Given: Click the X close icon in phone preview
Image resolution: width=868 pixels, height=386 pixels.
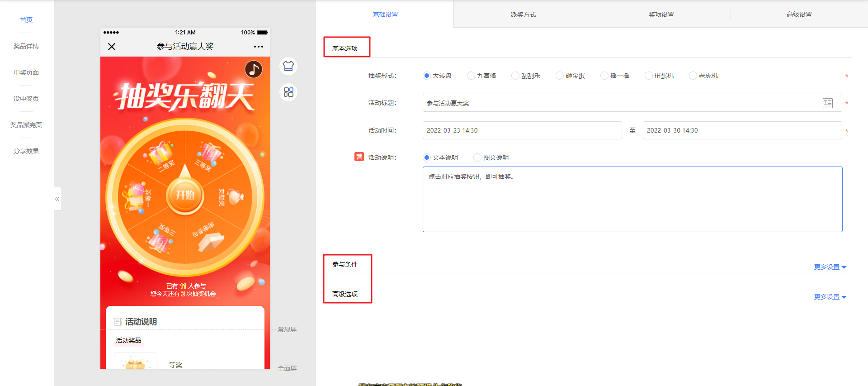Looking at the screenshot, I should pos(112,47).
